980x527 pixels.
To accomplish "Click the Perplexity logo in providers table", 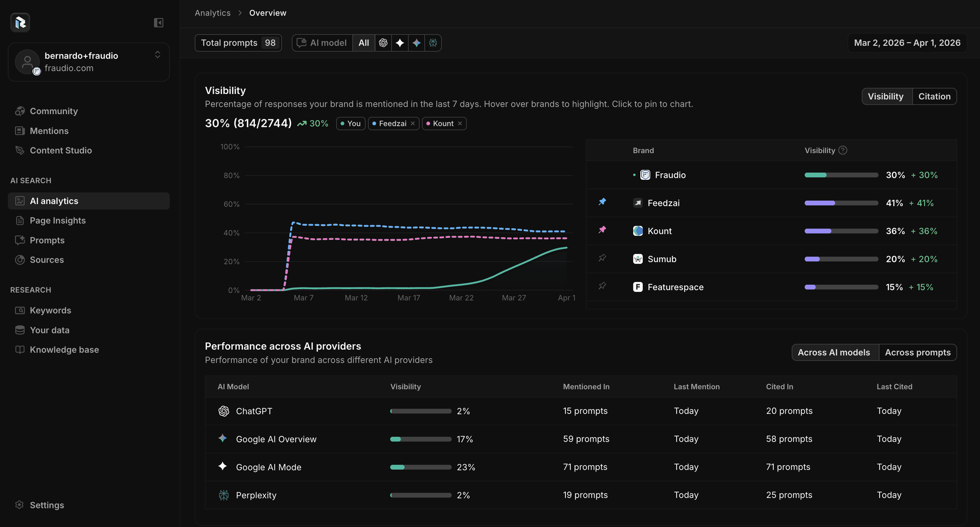I will (224, 495).
